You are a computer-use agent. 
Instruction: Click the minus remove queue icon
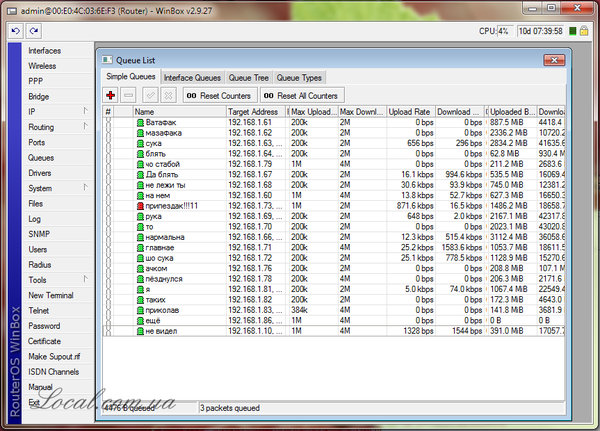pos(129,94)
